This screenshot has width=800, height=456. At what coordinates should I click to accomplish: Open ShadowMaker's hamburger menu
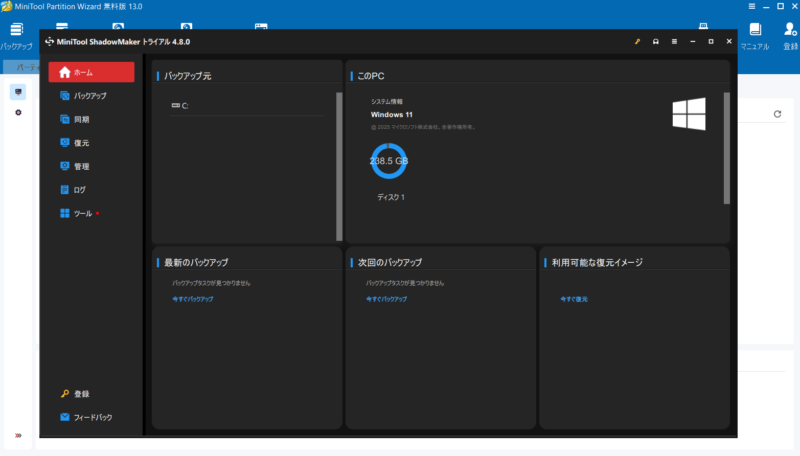[x=673, y=42]
